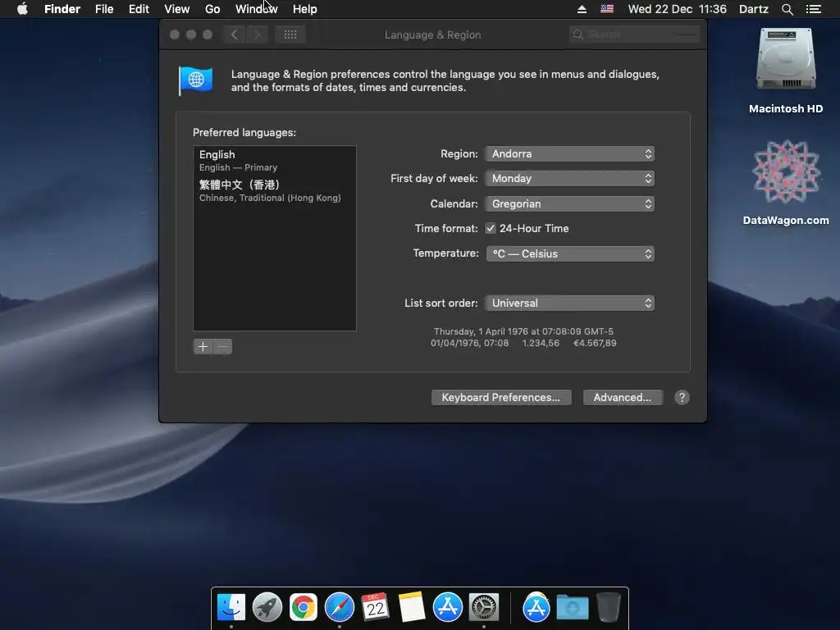The width and height of the screenshot is (840, 630).
Task: Click the eject icon in the menu bar
Action: coord(582,9)
